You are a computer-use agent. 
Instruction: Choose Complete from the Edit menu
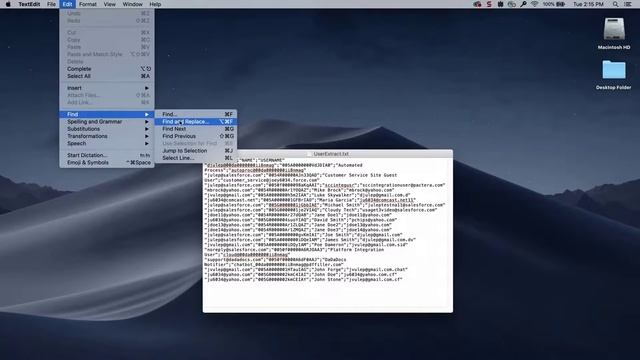tap(107, 69)
